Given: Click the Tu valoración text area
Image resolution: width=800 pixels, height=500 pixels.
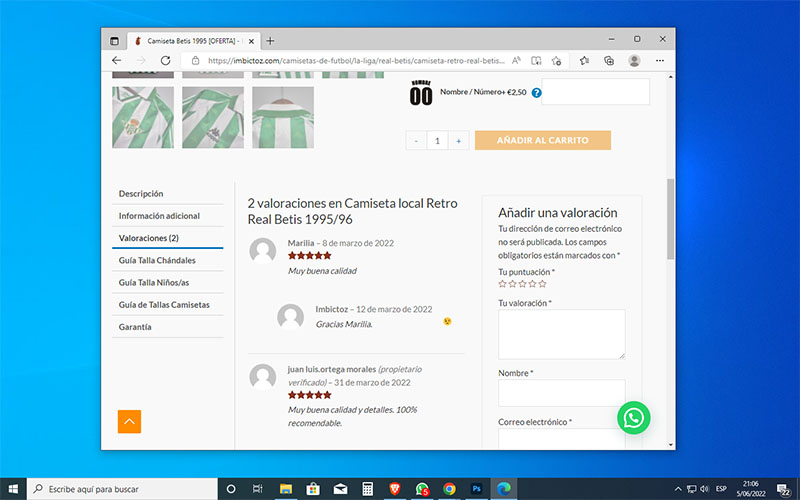Looking at the screenshot, I should [562, 334].
